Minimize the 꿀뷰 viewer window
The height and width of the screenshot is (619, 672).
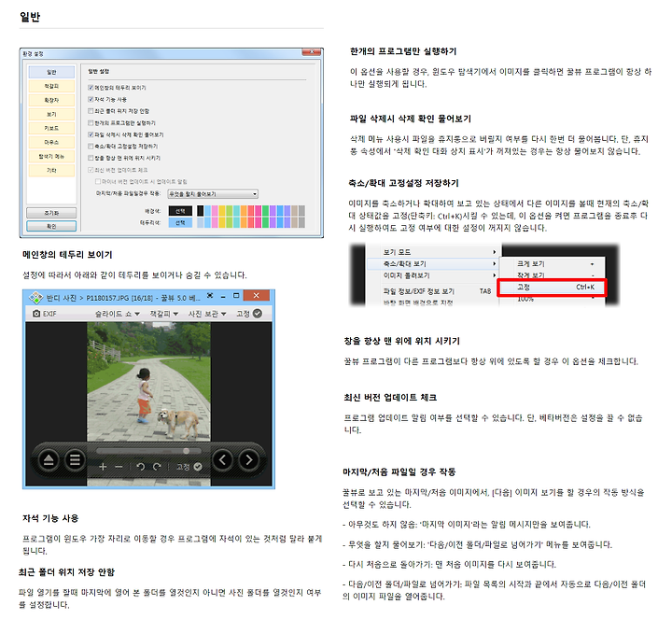point(223,297)
